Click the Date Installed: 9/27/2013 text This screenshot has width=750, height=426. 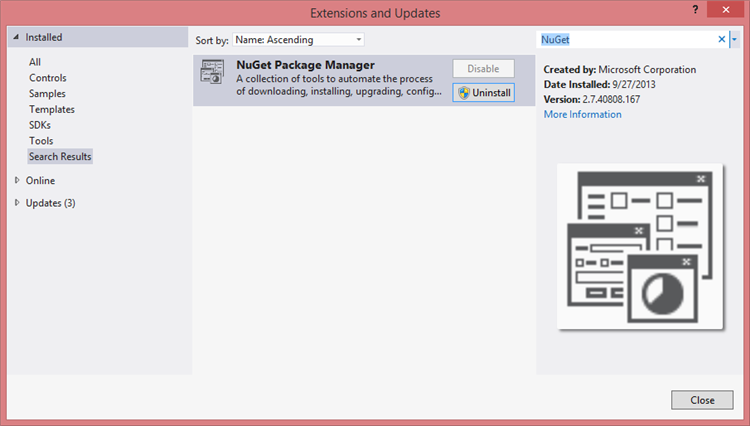pyautogui.click(x=599, y=85)
